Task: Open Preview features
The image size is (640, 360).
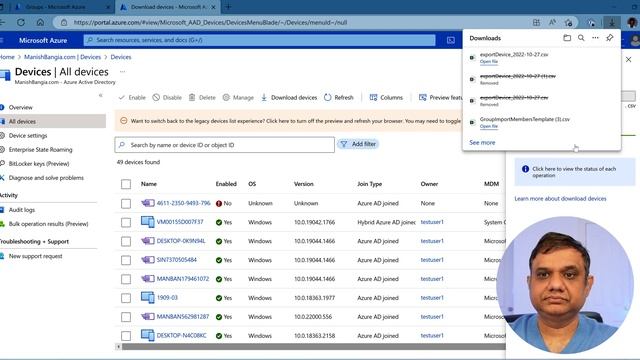Action: 440,98
